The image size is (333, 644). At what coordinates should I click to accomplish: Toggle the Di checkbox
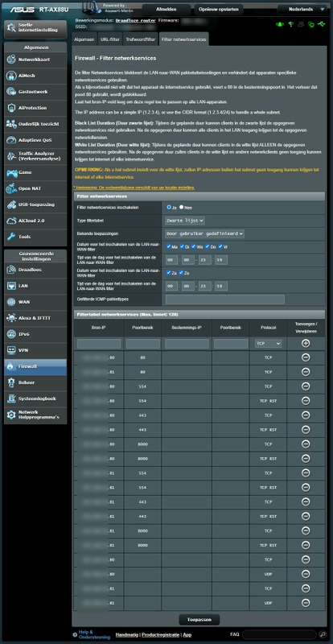click(182, 246)
